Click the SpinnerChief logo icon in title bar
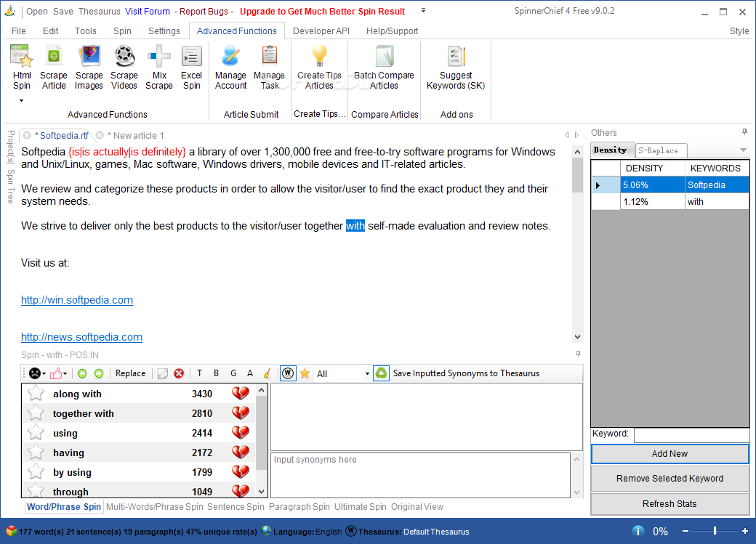 click(x=9, y=11)
